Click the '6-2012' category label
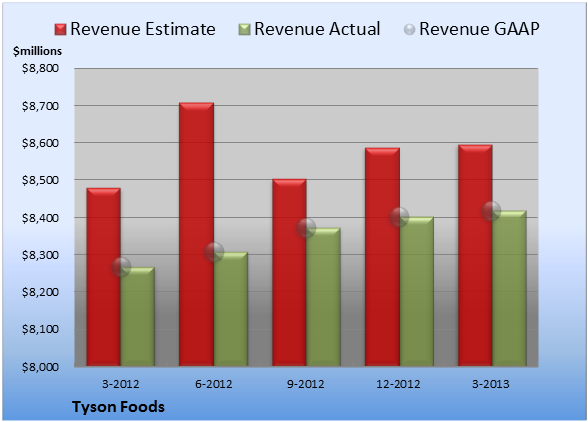The height and width of the screenshot is (422, 588). pyautogui.click(x=213, y=384)
